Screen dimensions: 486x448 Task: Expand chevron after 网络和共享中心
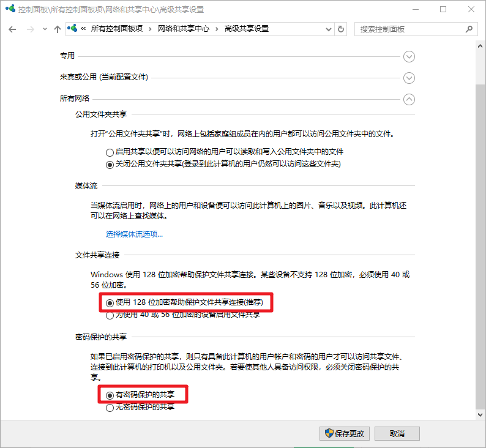tap(217, 29)
